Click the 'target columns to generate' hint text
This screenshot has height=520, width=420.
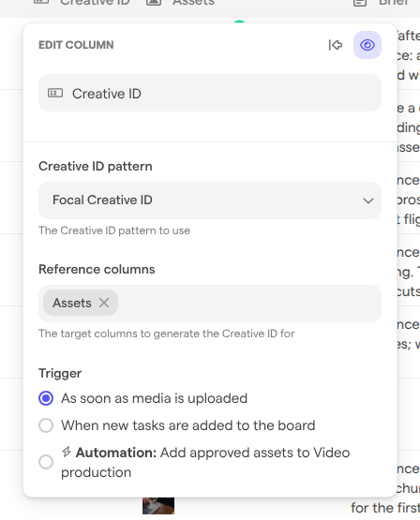167,334
